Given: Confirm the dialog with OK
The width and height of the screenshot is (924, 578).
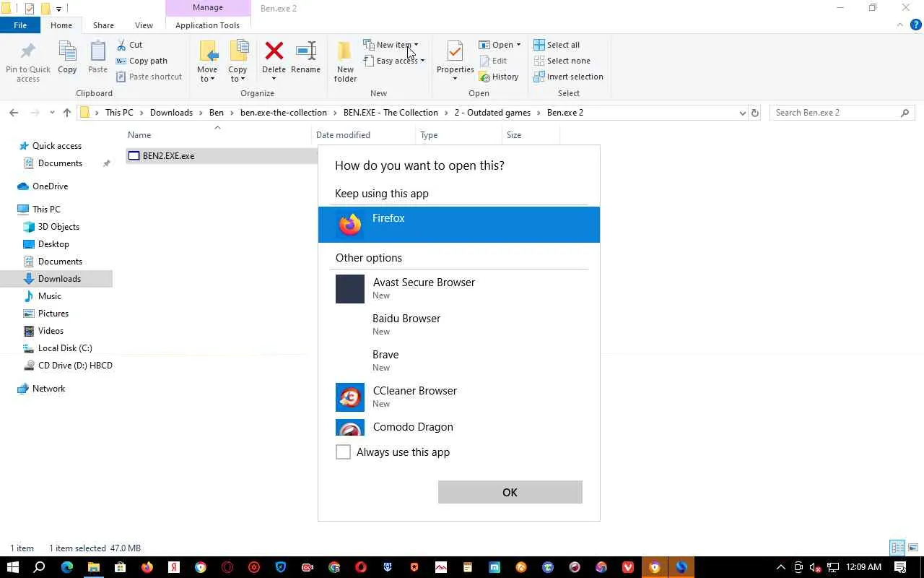Looking at the screenshot, I should [510, 492].
